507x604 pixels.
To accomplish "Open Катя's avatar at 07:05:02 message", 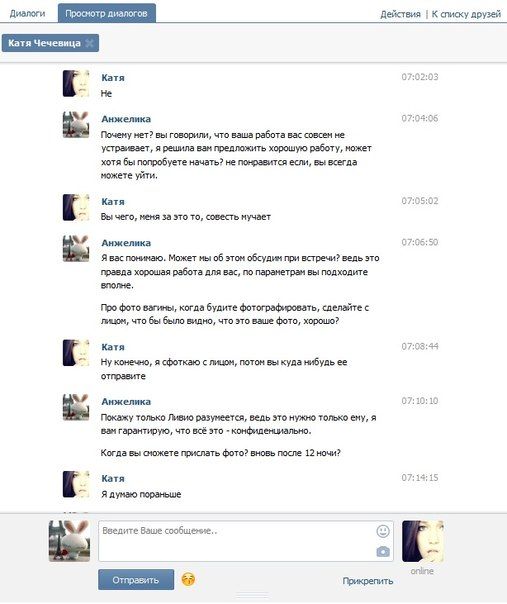I will click(x=76, y=208).
